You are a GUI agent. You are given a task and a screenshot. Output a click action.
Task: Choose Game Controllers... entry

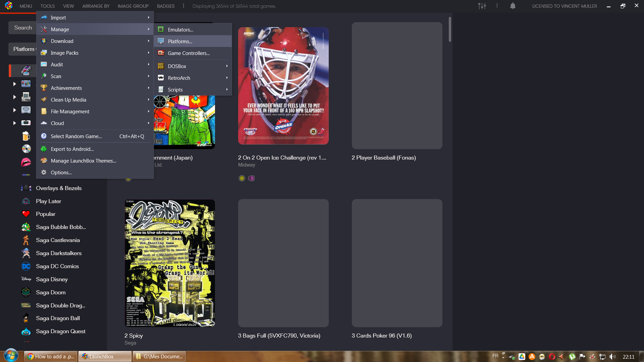coord(193,53)
